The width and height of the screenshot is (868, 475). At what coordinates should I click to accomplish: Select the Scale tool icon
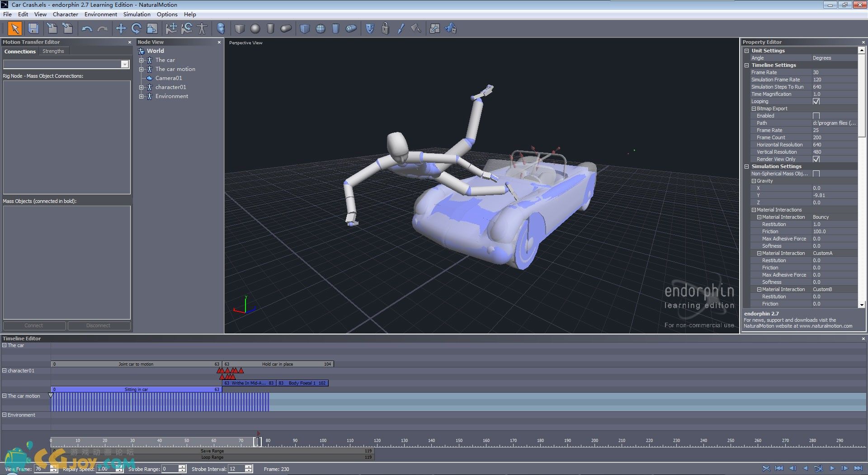[152, 28]
